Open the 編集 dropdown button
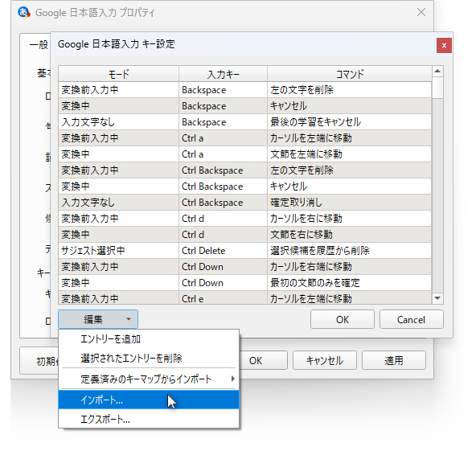 [x=98, y=319]
